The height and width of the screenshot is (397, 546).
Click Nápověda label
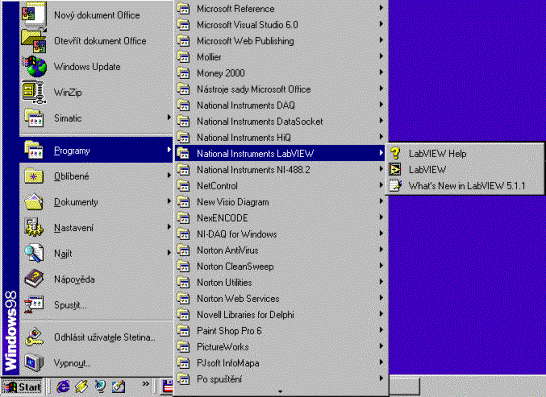pos(75,279)
